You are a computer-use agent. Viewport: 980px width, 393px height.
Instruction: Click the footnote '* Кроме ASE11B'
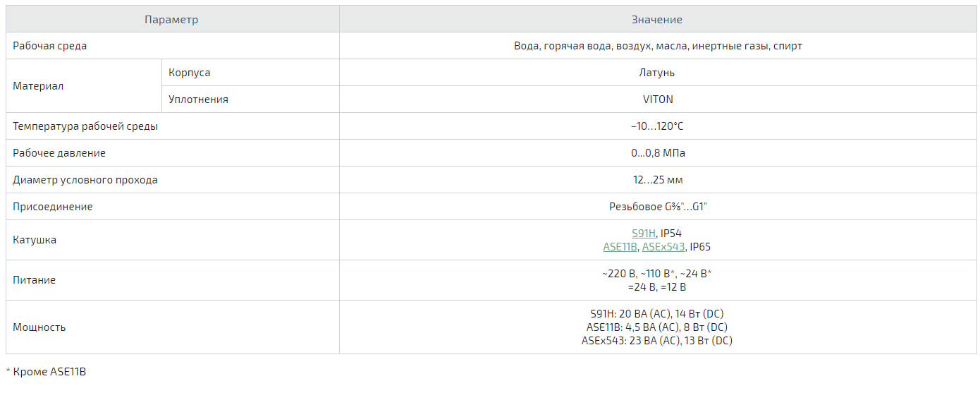click(x=46, y=371)
